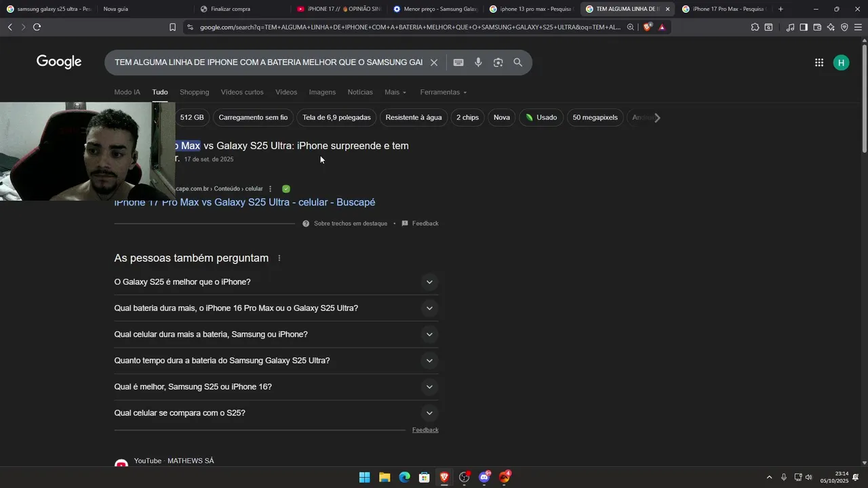This screenshot has width=868, height=488.
Task: Open the Brave hamburger main menu
Action: click(858, 27)
